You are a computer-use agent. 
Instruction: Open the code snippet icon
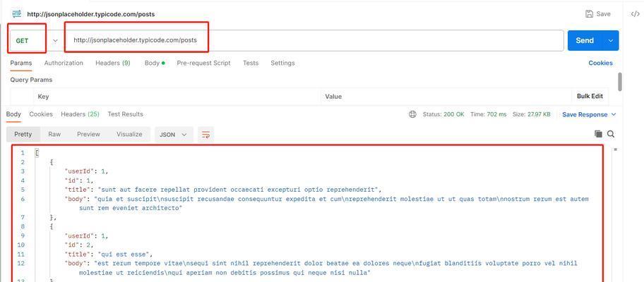[635, 14]
